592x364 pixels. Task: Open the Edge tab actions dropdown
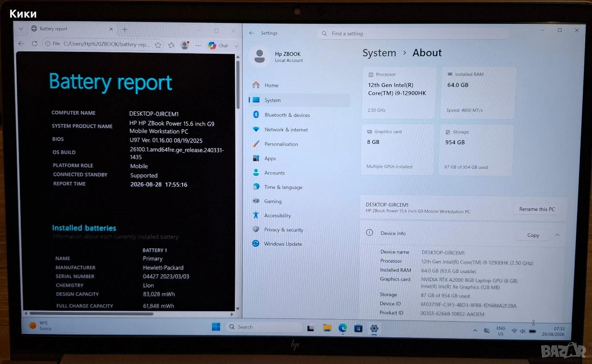pos(21,29)
